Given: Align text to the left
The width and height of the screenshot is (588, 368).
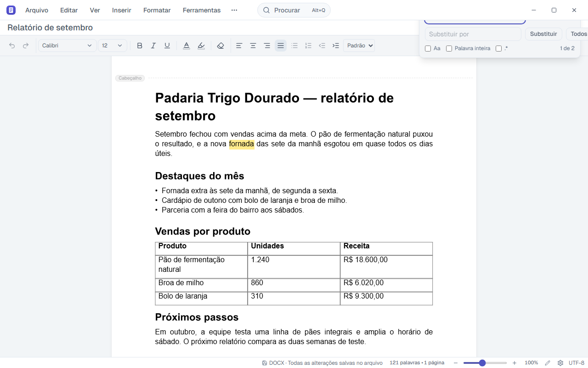Looking at the screenshot, I should [x=239, y=46].
